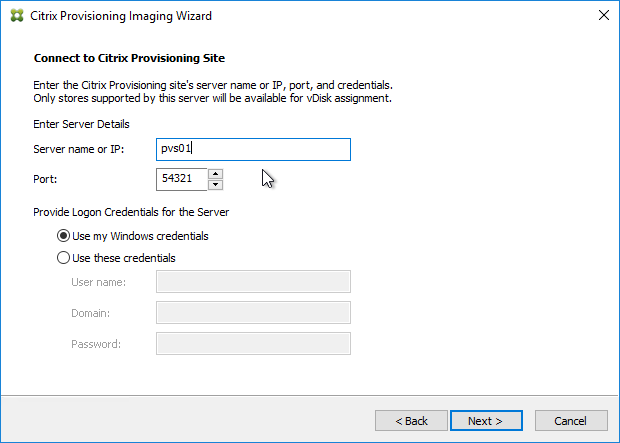Click inside the Port number box
The height and width of the screenshot is (443, 620).
click(x=182, y=179)
